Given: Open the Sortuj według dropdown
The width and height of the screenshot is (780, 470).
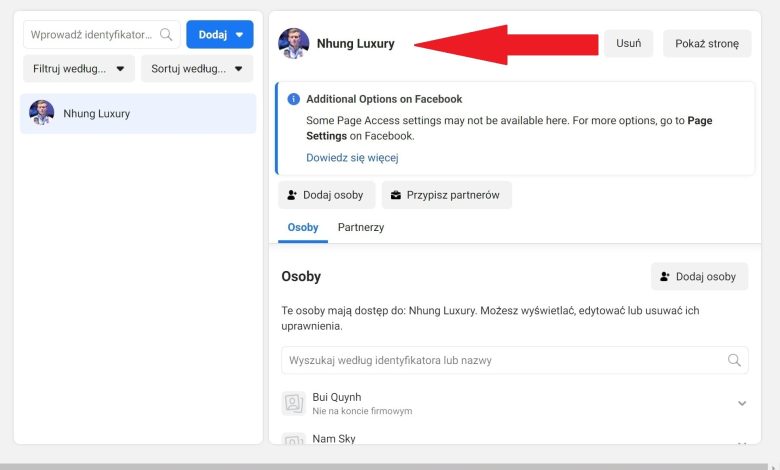Looking at the screenshot, I should point(197,69).
